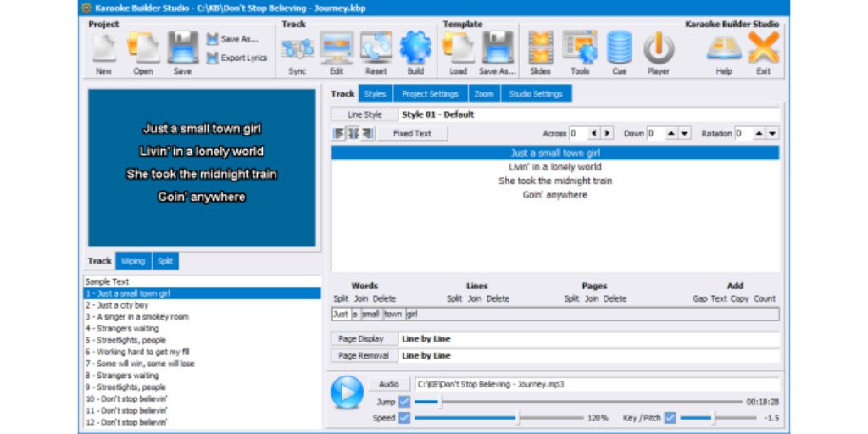Open the Zoom tab
The width and height of the screenshot is (868, 434).
click(x=484, y=93)
